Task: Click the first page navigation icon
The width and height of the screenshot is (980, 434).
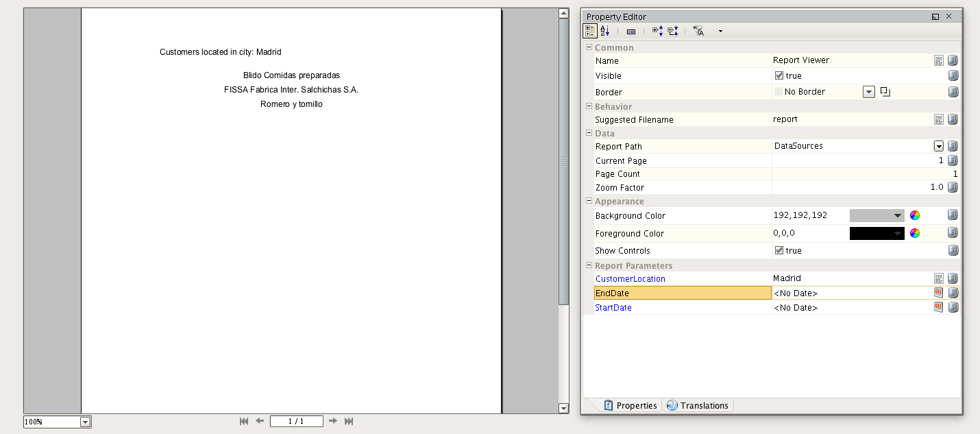Action: [244, 421]
